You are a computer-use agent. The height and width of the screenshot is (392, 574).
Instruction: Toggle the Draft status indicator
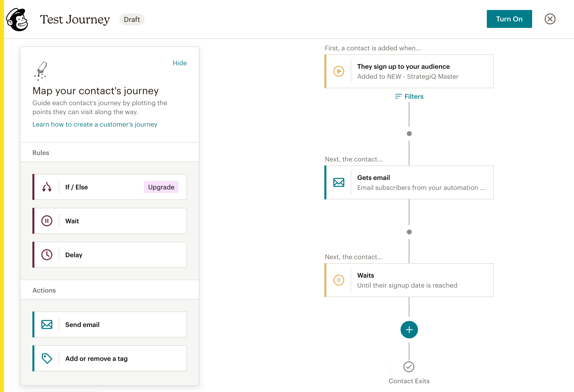[132, 19]
